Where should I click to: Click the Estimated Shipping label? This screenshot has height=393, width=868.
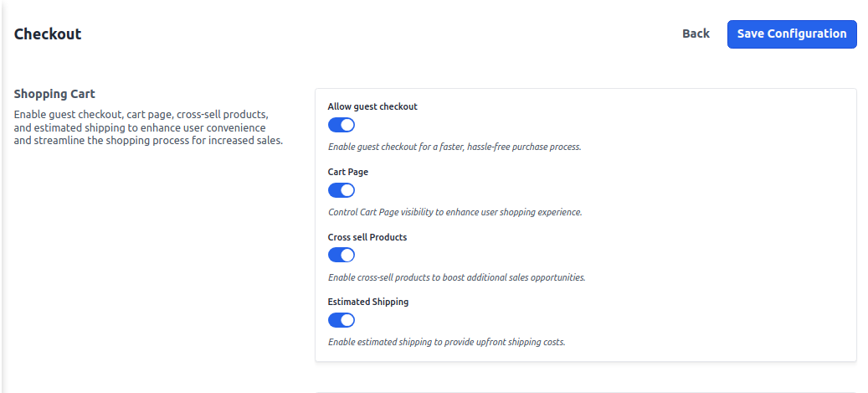pyautogui.click(x=368, y=302)
